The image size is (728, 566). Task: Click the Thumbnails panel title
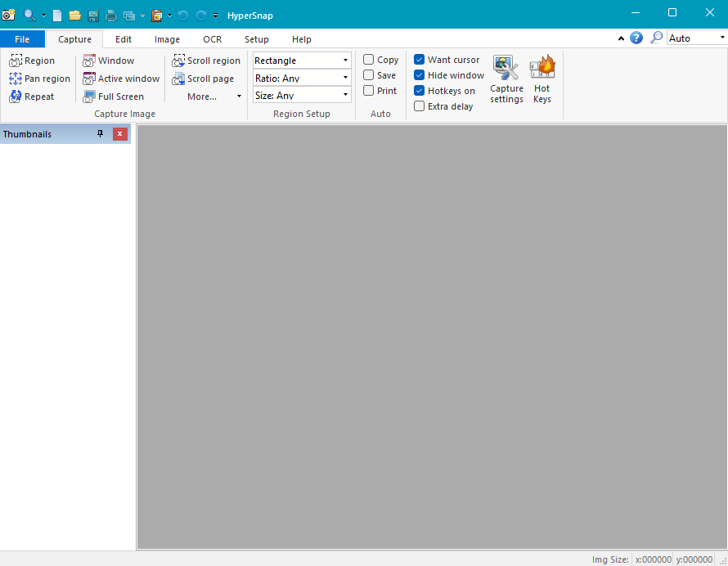[27, 134]
